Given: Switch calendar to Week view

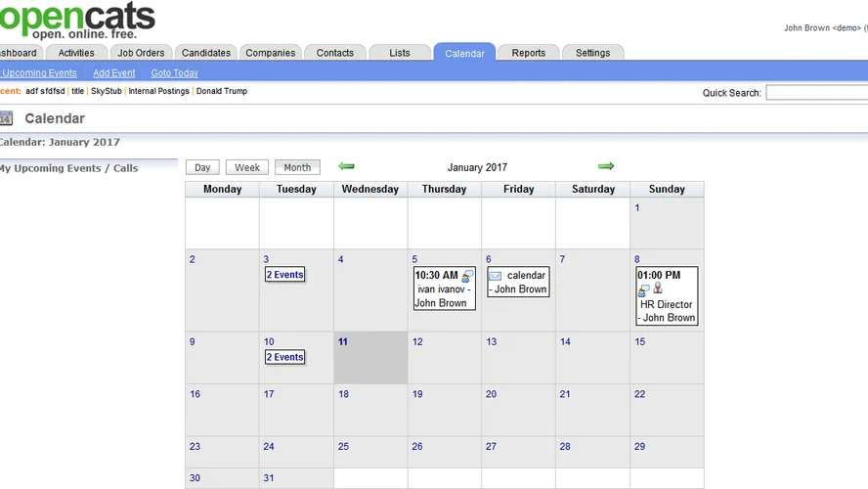Looking at the screenshot, I should tap(247, 167).
